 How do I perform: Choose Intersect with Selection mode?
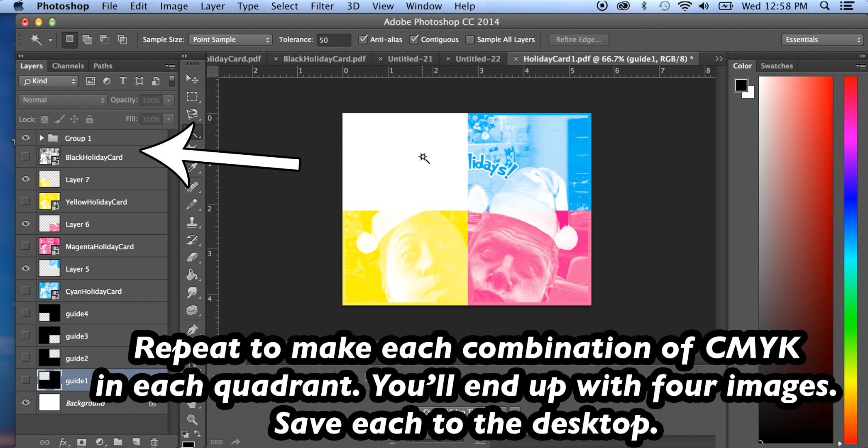coord(122,39)
